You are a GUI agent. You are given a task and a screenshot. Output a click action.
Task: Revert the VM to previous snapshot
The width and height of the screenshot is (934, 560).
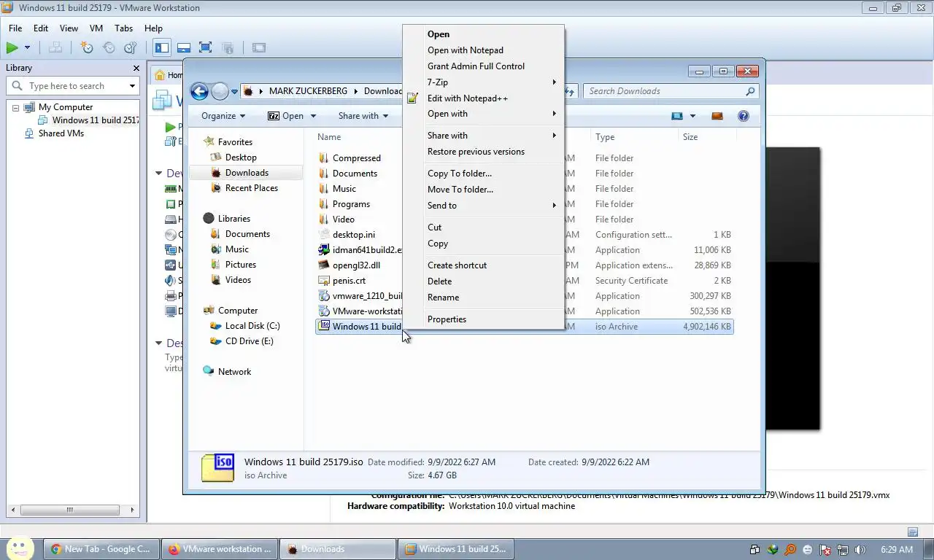click(x=109, y=48)
